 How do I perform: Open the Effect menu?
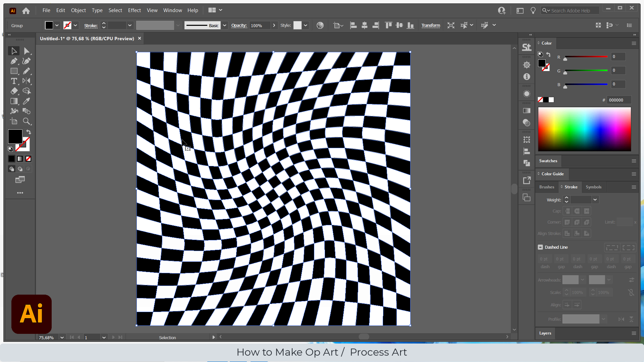[x=135, y=10]
